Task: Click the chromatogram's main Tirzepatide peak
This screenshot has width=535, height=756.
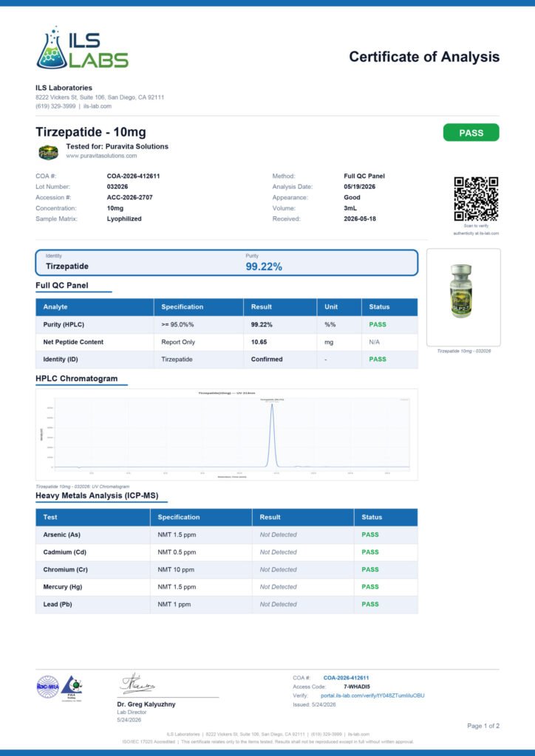Action: (x=272, y=434)
